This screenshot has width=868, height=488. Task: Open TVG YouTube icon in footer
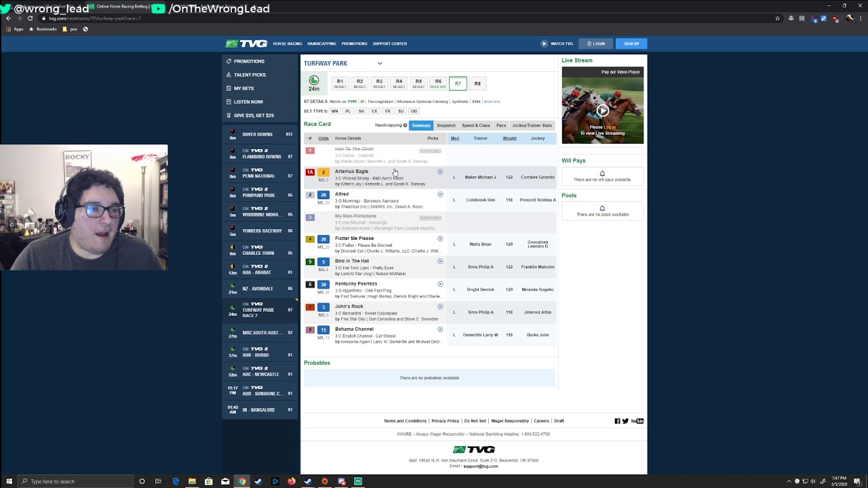(637, 421)
